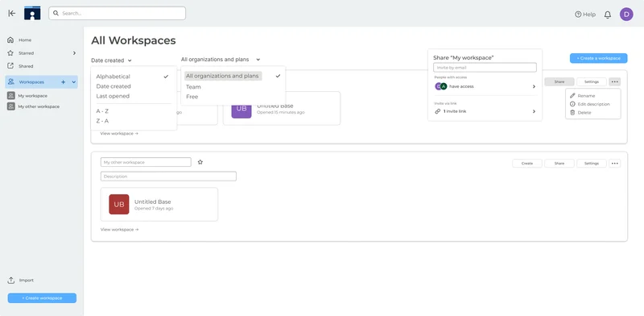
Task: Open My workspace in the sidebar
Action: (x=32, y=95)
